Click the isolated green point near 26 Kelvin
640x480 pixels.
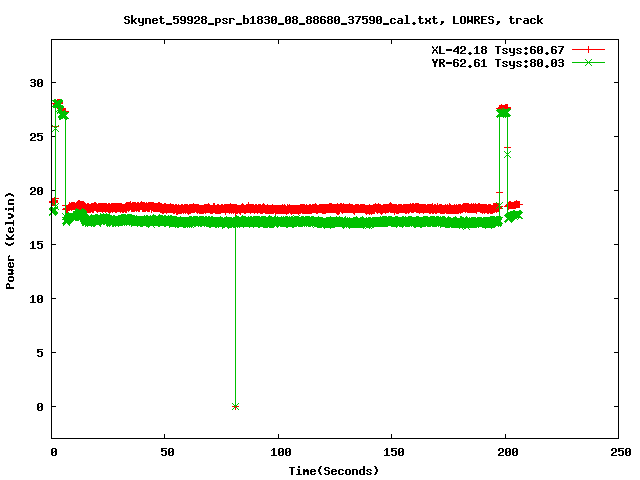click(56, 128)
